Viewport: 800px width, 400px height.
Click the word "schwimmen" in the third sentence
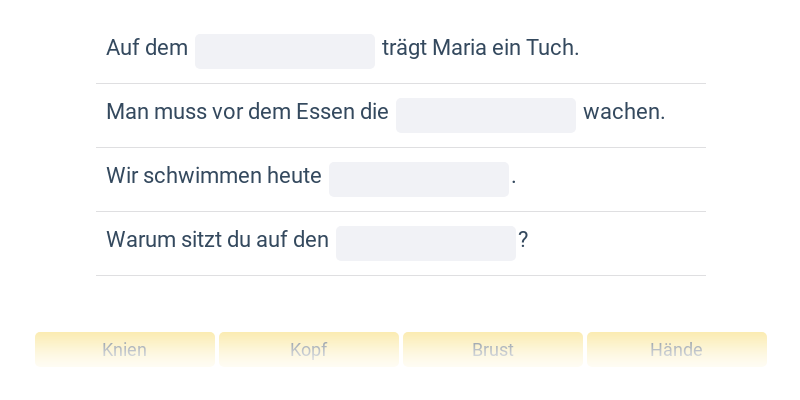[190, 176]
